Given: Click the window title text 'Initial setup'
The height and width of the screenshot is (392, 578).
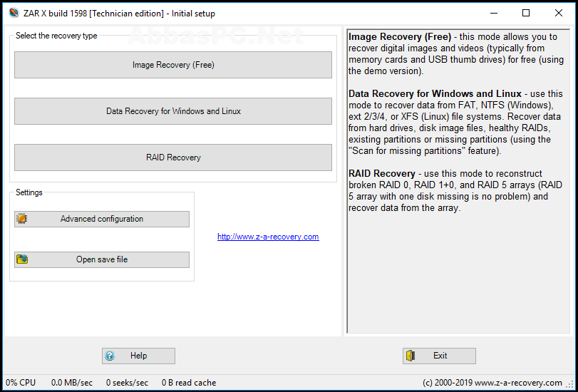Looking at the screenshot, I should tap(193, 14).
